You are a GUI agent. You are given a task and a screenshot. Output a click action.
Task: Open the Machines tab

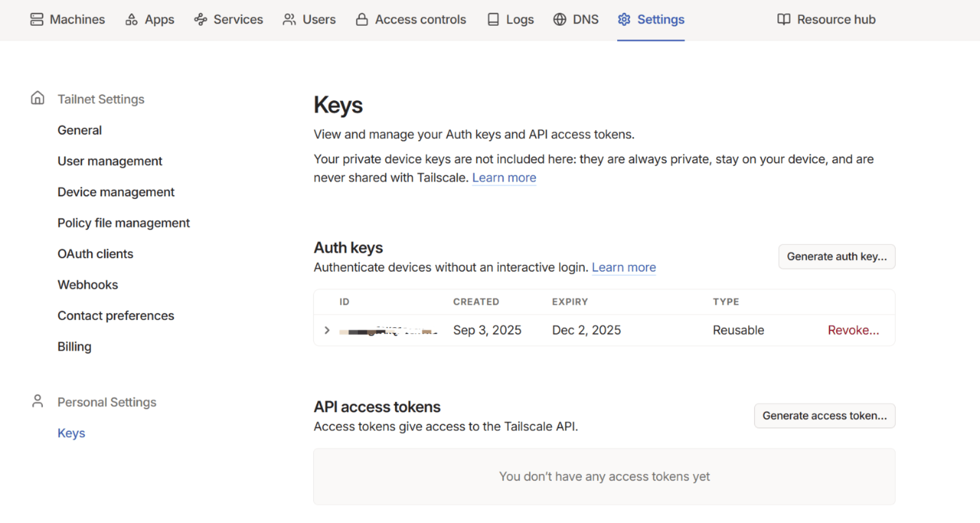[67, 20]
